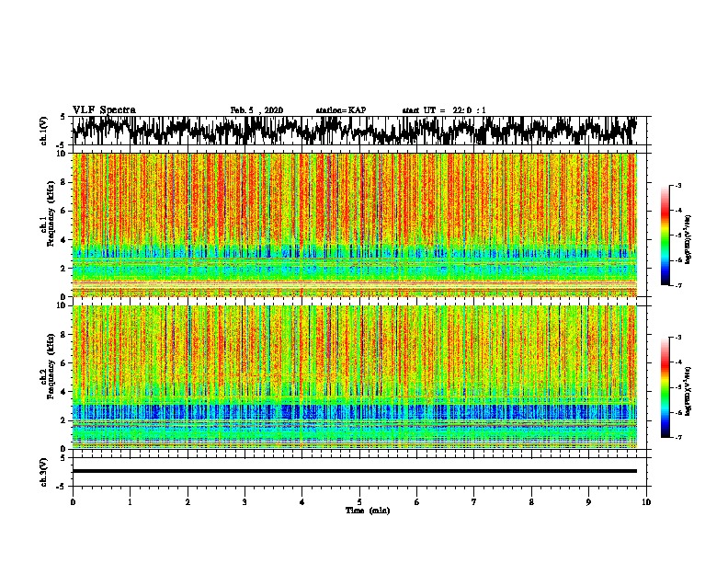
Task: Click the "4" tick on the time axis
Action: (x=302, y=502)
